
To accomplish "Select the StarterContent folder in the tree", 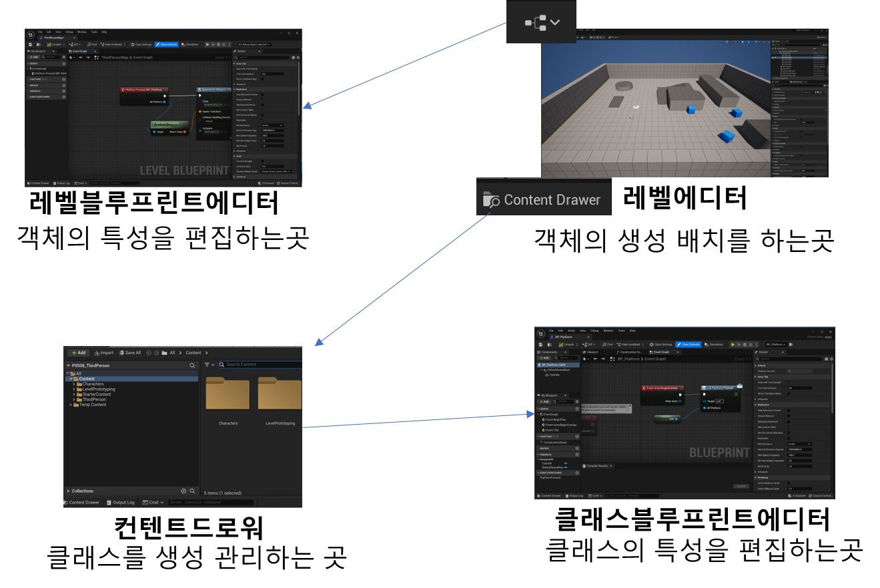I will 97,394.
